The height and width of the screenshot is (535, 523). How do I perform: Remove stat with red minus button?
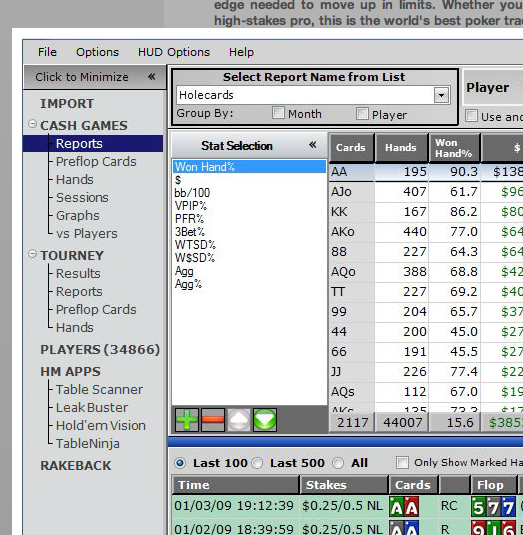tap(213, 420)
